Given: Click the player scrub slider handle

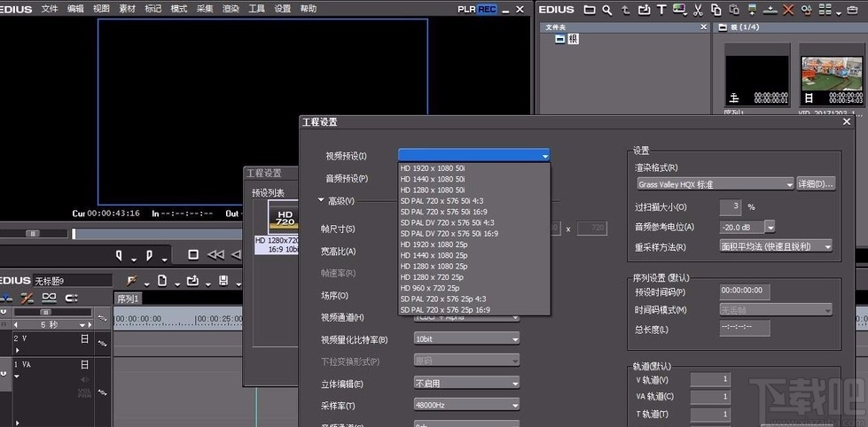Looking at the screenshot, I should (x=33, y=234).
